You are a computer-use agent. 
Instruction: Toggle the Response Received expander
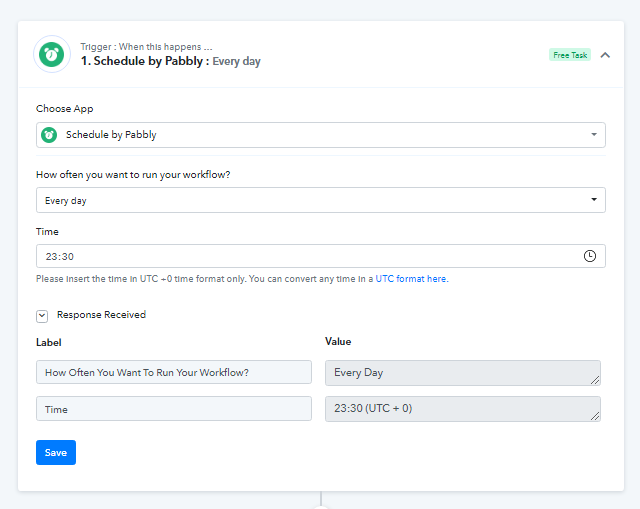tap(42, 316)
